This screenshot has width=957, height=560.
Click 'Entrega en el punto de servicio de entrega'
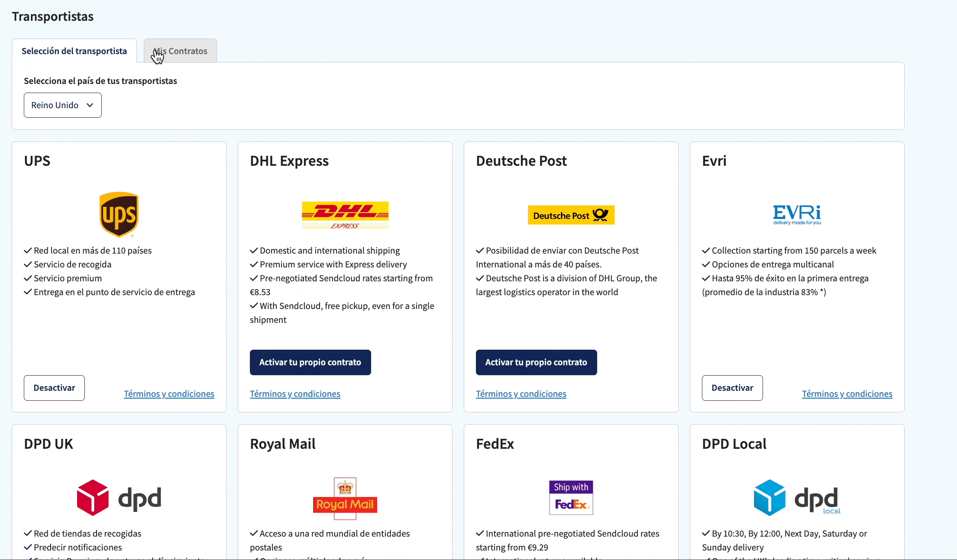click(114, 292)
